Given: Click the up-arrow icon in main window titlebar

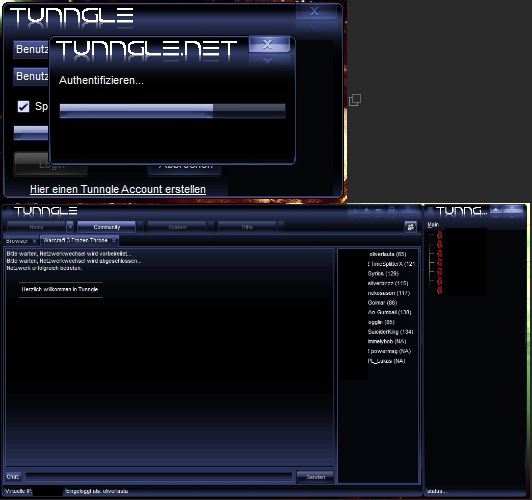Looking at the screenshot, I should [x=366, y=210].
